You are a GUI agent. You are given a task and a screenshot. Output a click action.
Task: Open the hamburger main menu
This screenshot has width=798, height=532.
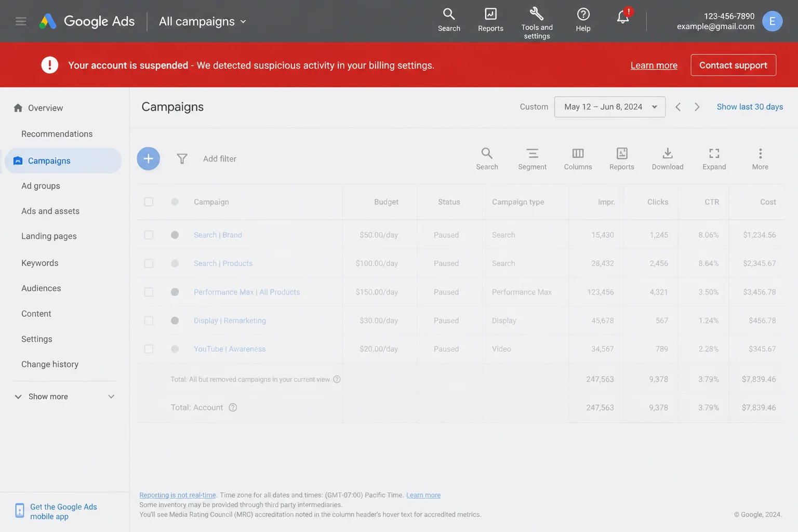21,21
